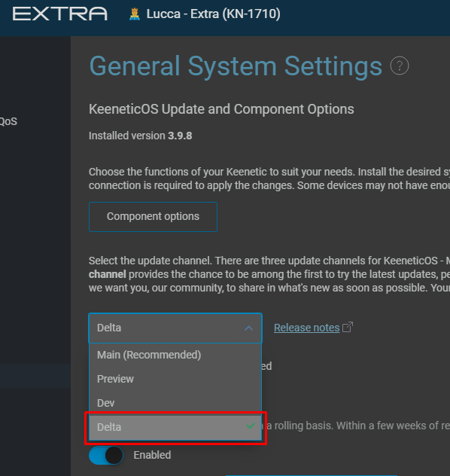450x476 pixels.
Task: Click KeeneticOS Update and Component Options heading
Action: click(x=221, y=109)
